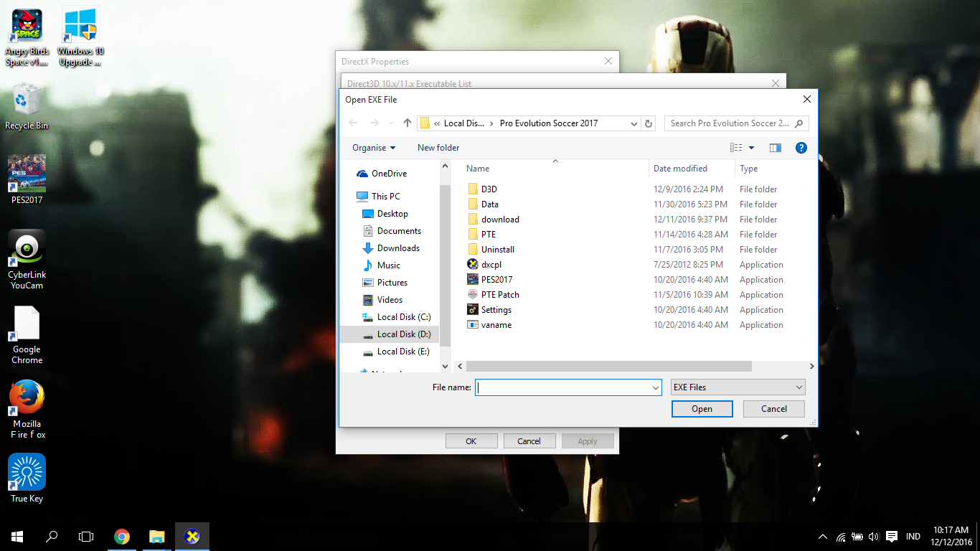Screen dimensions: 980x551
Task: Open the PTE folder
Action: (x=488, y=235)
